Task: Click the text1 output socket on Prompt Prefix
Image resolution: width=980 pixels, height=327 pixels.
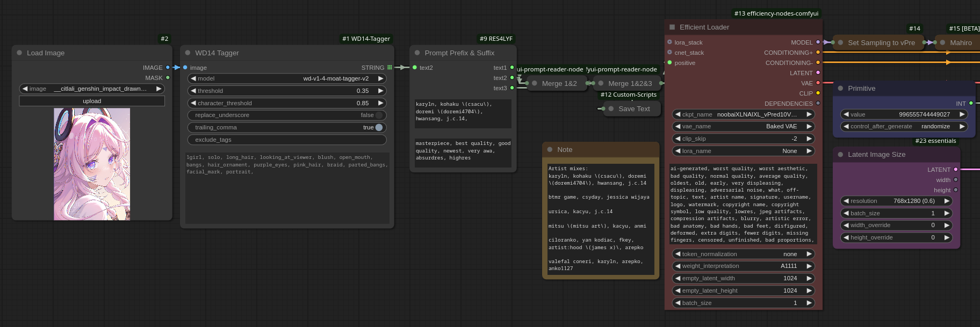Action: point(512,68)
